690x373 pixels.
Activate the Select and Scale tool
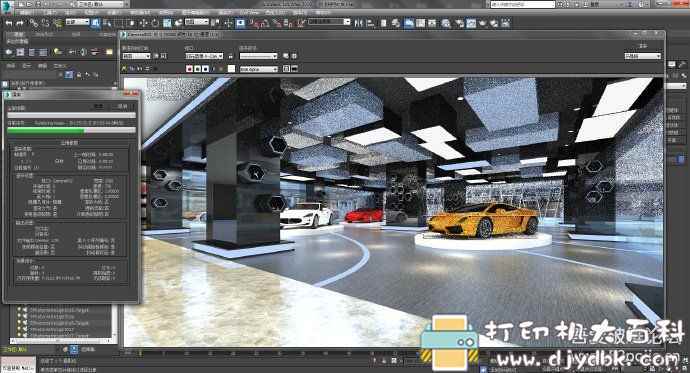point(167,23)
